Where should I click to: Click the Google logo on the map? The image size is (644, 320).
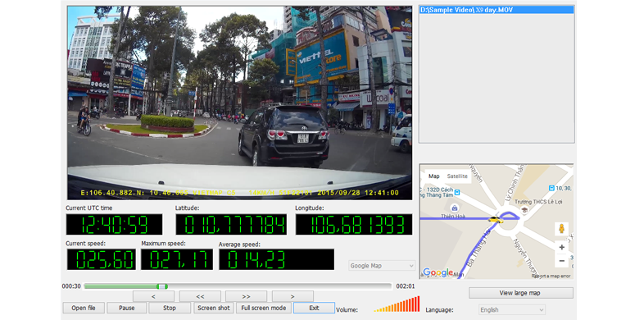(438, 272)
